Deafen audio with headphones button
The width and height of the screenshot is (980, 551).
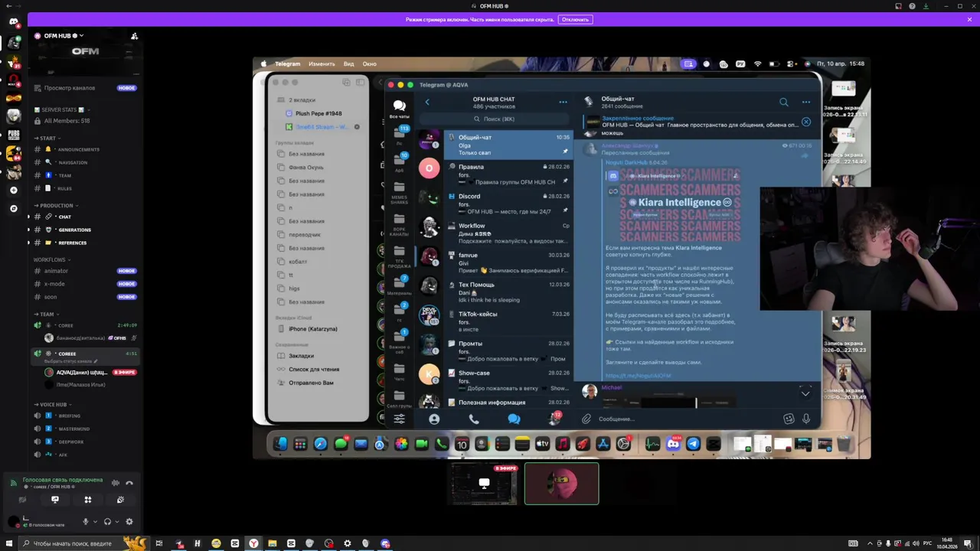tap(107, 522)
